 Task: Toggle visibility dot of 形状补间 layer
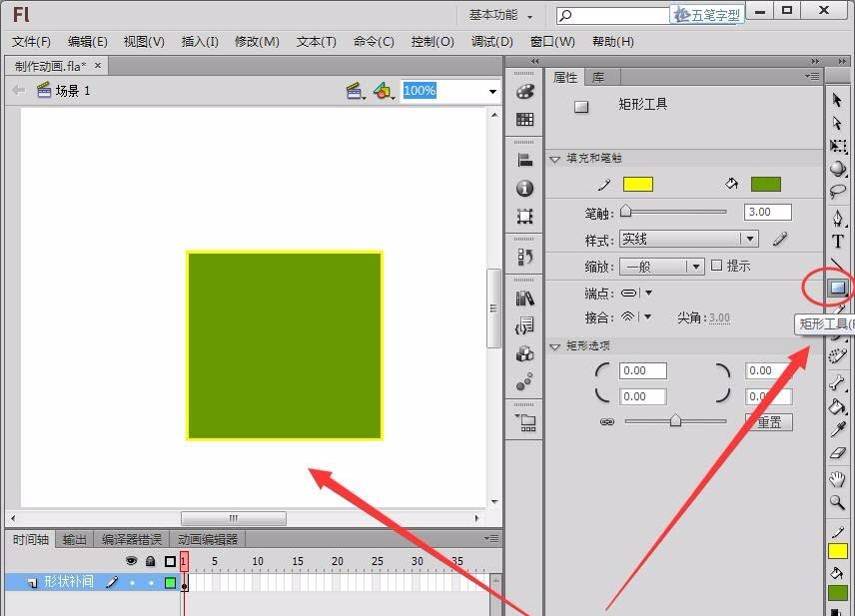pyautogui.click(x=132, y=583)
